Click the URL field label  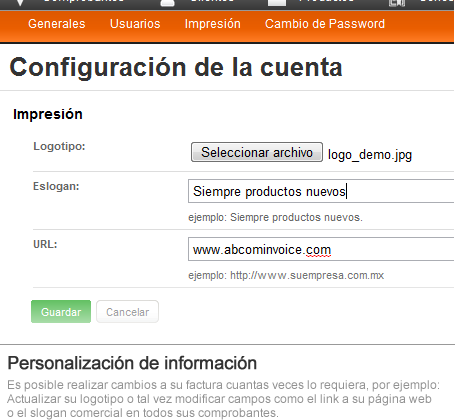[45, 244]
